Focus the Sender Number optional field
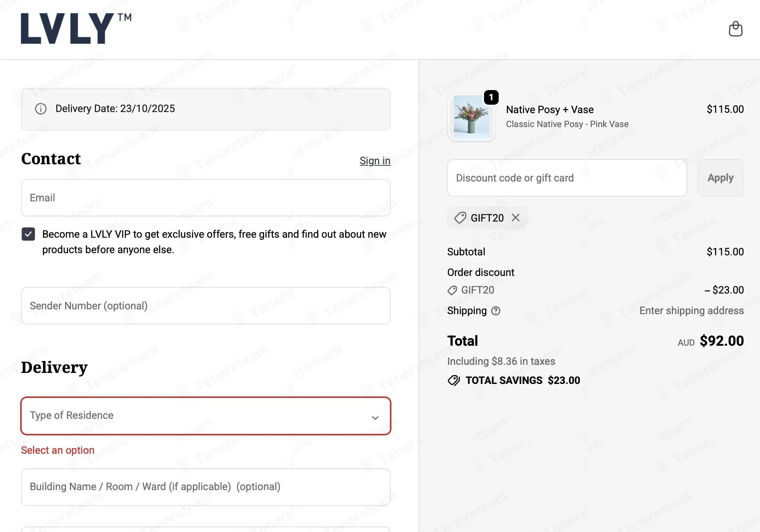Image resolution: width=760 pixels, height=532 pixels. pyautogui.click(x=206, y=306)
